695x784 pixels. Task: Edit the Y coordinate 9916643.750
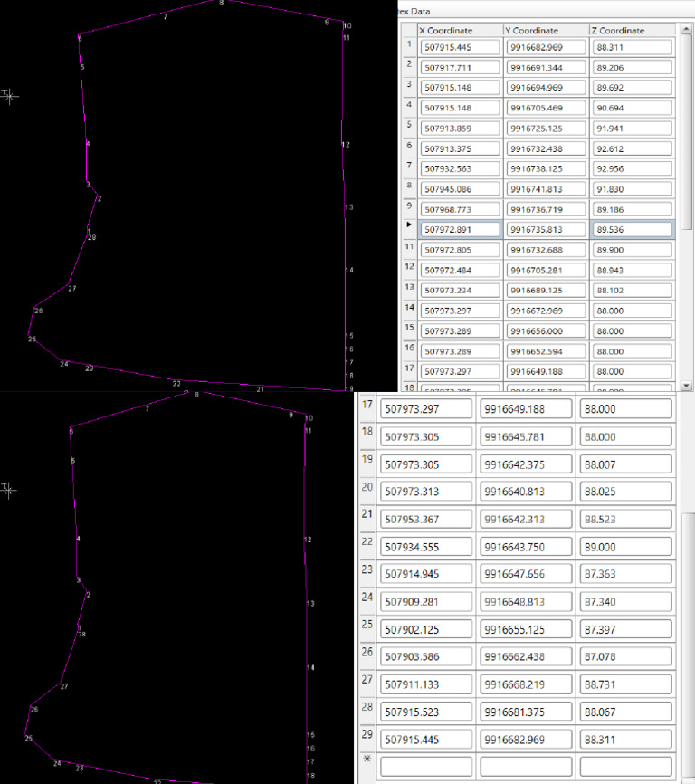pos(526,547)
